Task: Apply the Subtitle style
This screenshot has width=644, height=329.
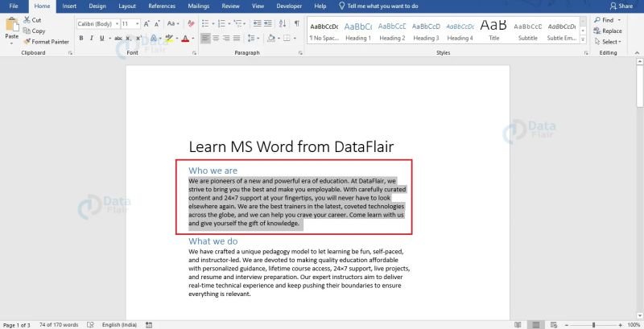Action: click(x=528, y=31)
